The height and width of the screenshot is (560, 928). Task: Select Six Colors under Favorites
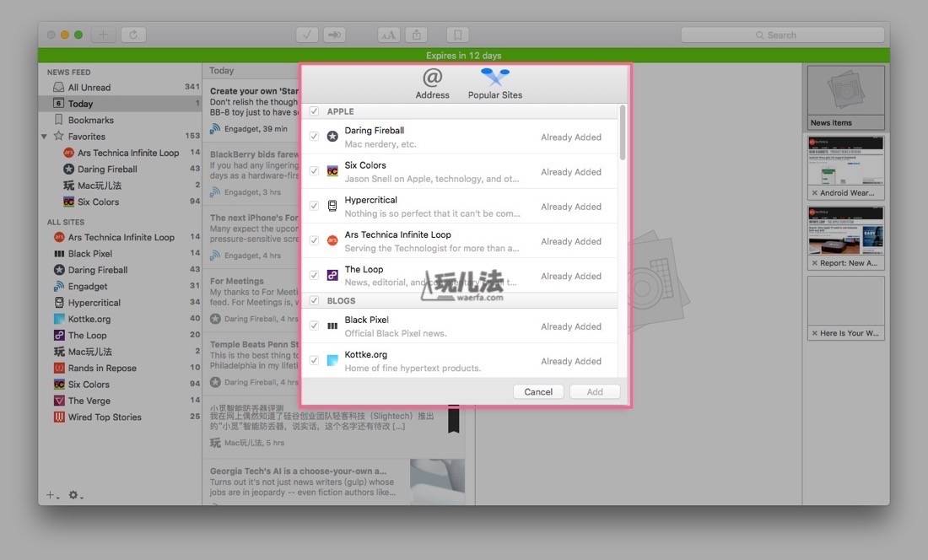(120, 202)
